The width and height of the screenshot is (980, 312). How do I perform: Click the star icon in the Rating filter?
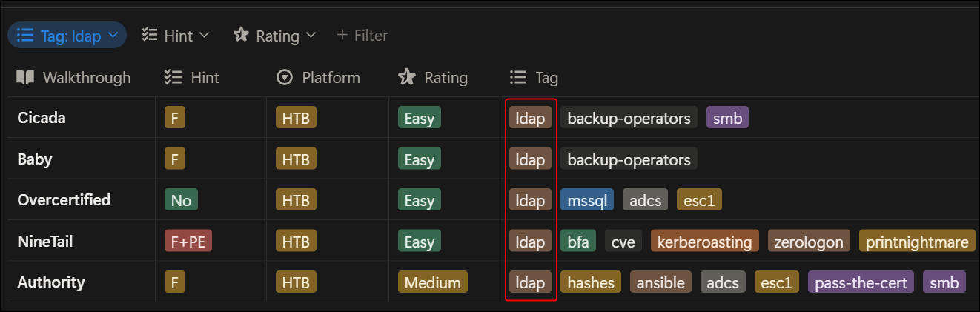pyautogui.click(x=241, y=35)
